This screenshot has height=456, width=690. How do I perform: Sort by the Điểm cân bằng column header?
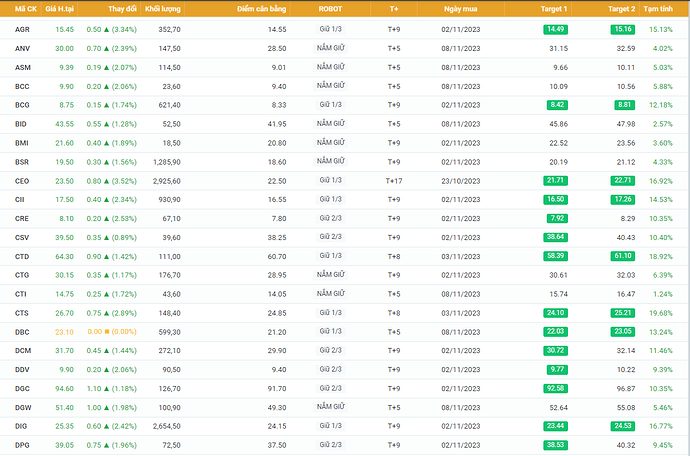click(x=261, y=9)
